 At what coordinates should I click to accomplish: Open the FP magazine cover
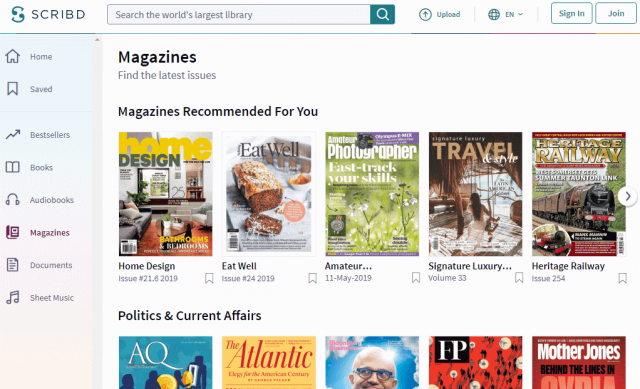point(475,362)
